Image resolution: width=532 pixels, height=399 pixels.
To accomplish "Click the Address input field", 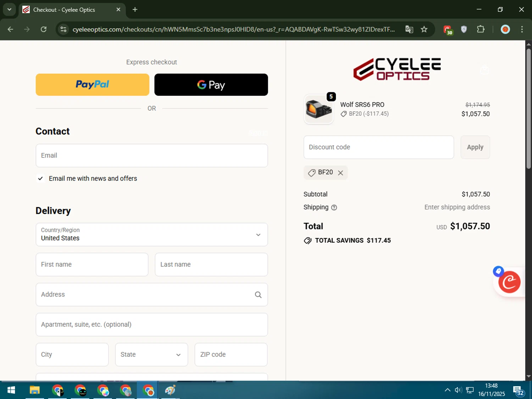I will [152, 295].
